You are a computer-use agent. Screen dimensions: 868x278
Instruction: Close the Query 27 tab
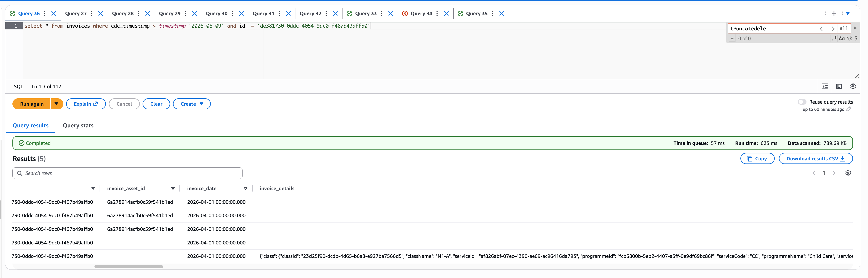coord(100,13)
